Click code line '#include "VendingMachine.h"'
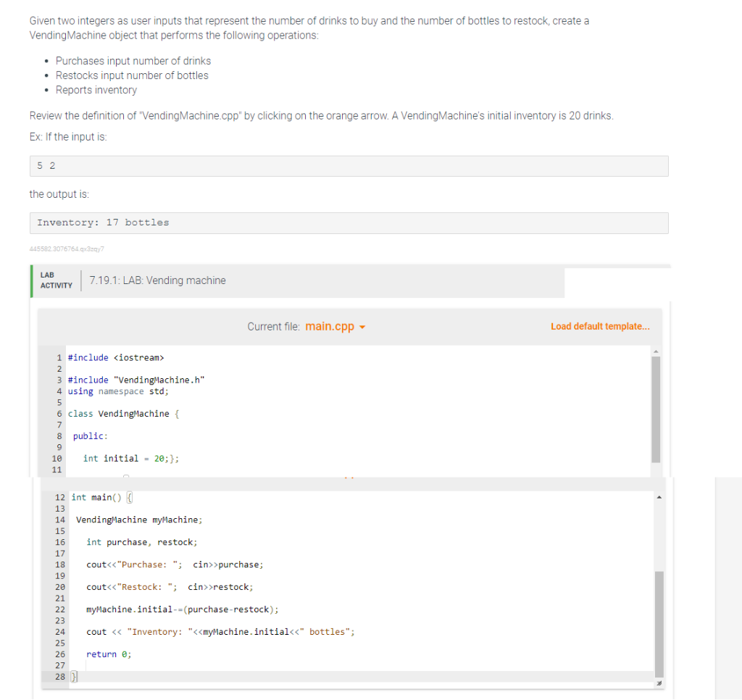 point(136,380)
